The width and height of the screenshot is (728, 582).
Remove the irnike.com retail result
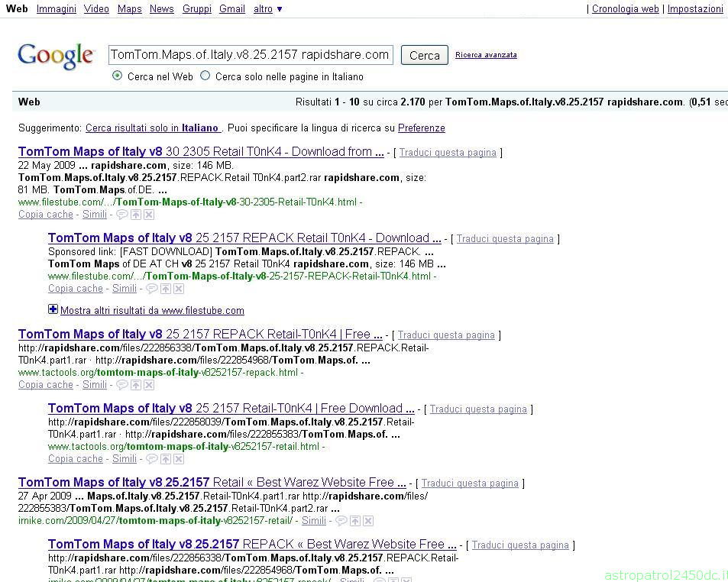coord(368,521)
